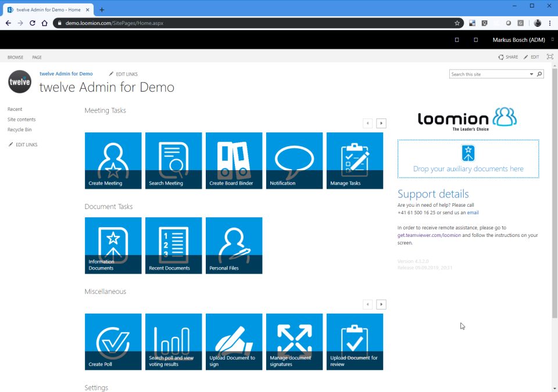Toggle full screen mode icon next to EDIT

tap(550, 57)
